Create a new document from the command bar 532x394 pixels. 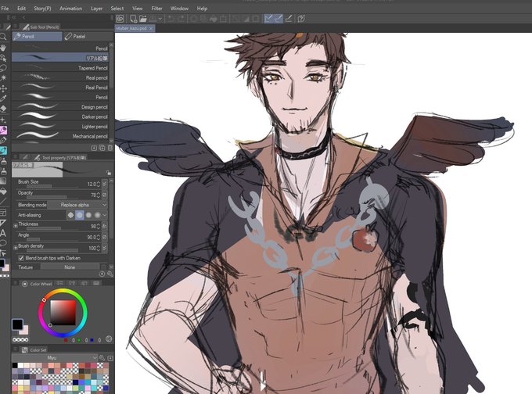tap(133, 19)
